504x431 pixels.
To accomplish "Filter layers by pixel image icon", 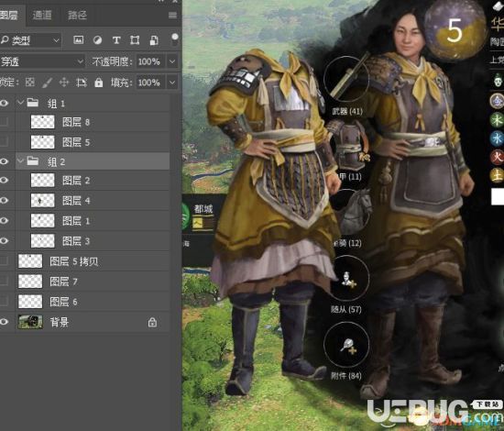I will tap(79, 39).
